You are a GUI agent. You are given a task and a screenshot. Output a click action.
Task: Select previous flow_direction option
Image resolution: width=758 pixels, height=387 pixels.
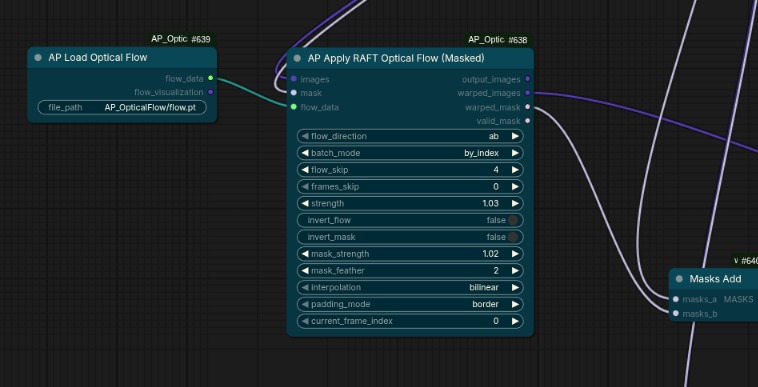click(305, 136)
